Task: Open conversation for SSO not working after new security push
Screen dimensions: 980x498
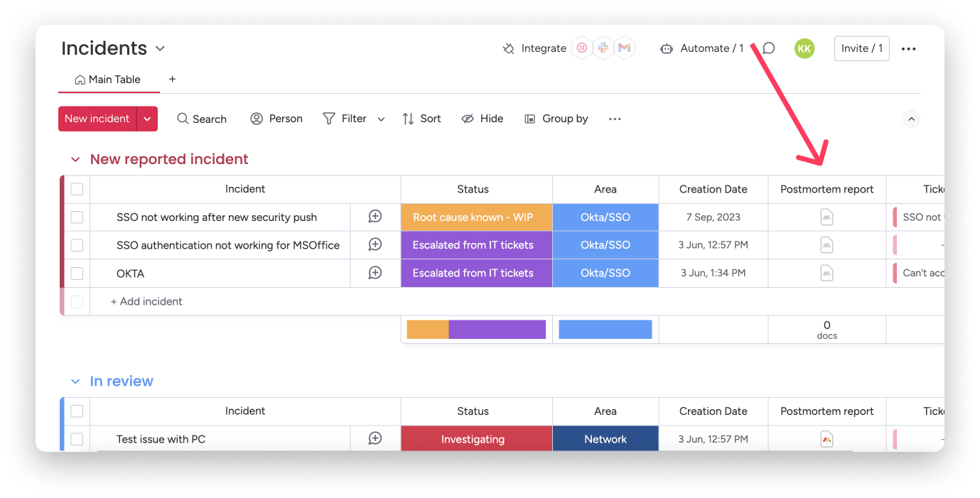Action: pos(375,217)
